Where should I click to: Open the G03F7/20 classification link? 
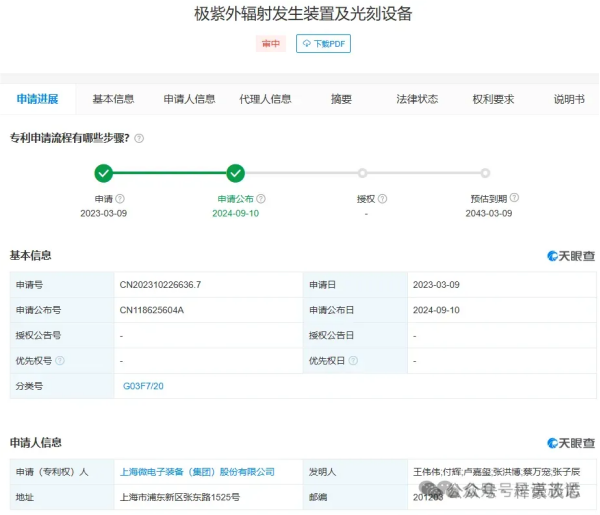coord(143,386)
